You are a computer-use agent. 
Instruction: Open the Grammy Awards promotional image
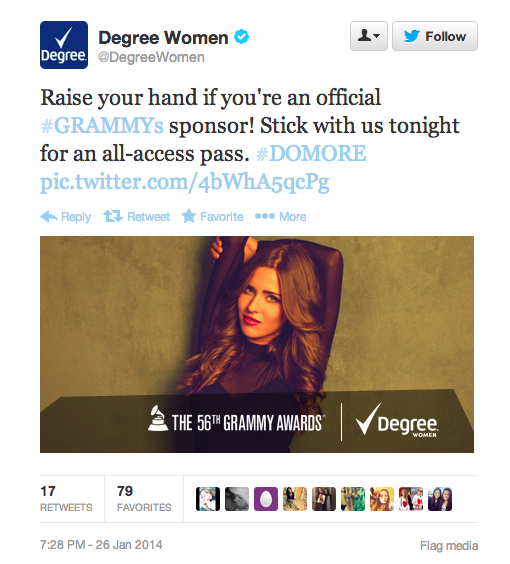pyautogui.click(x=257, y=344)
